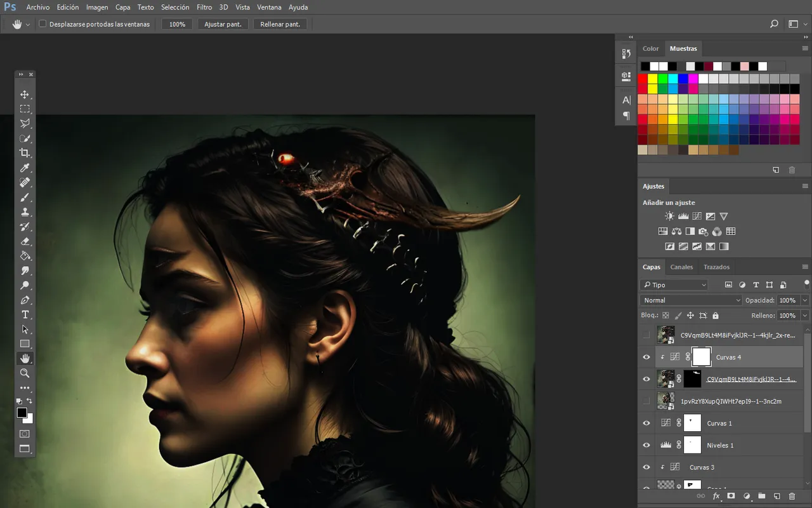Viewport: 812px width, 508px height.
Task: Select the Rectangle shape tool
Action: [x=25, y=344]
